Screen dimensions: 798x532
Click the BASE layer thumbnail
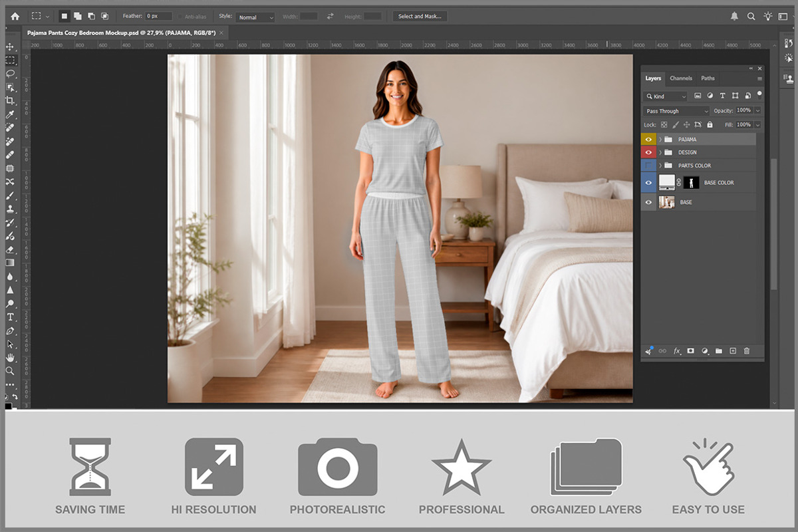(x=666, y=202)
